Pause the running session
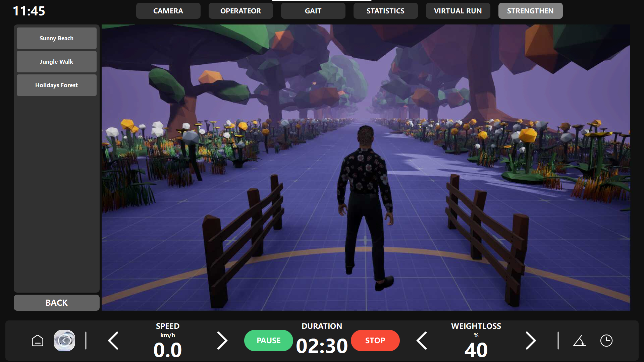644x362 pixels. (268, 341)
